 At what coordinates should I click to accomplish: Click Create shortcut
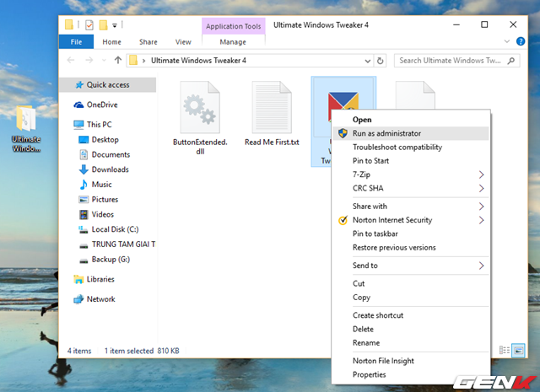pos(411,315)
